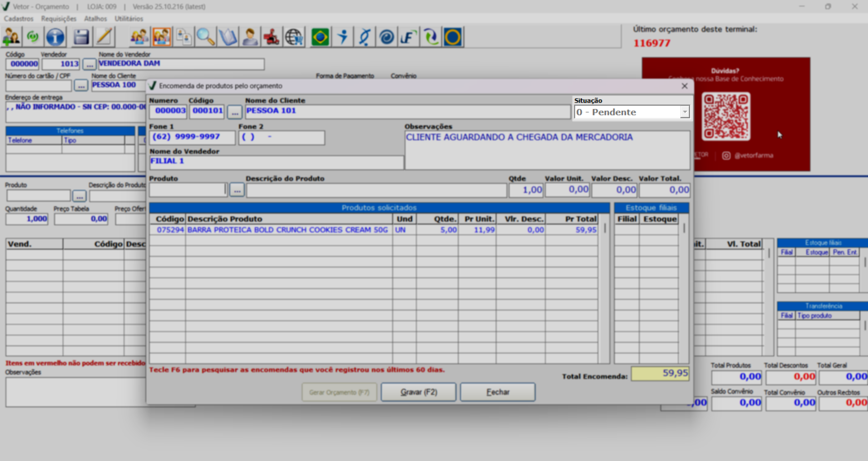
Task: Click the globe with shopping cart icon
Action: click(x=294, y=37)
